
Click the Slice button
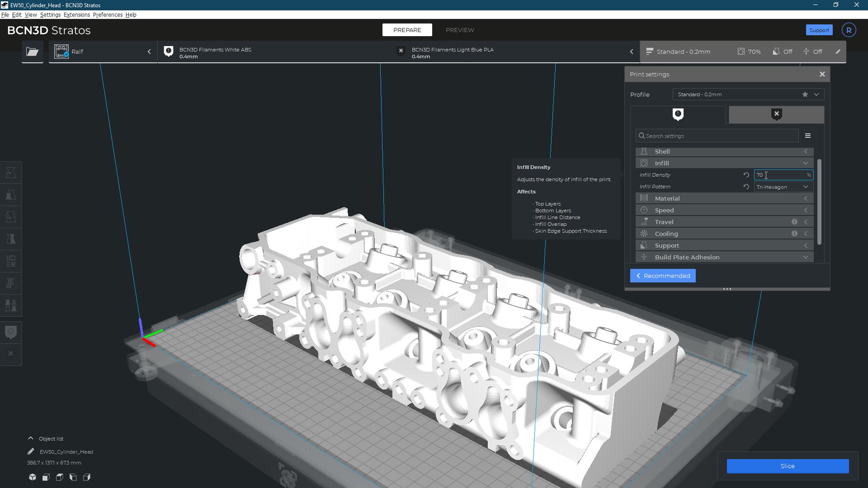click(788, 466)
